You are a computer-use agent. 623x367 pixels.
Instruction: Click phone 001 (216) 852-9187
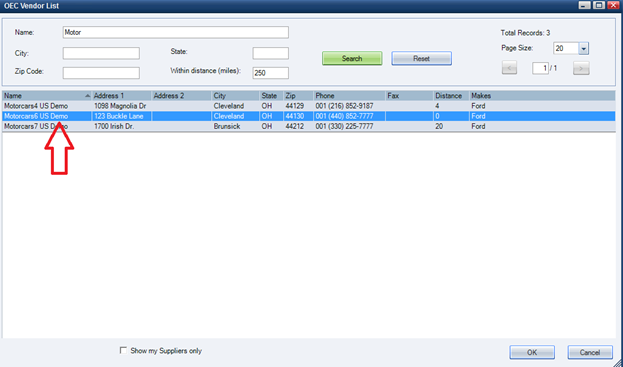[x=344, y=106]
